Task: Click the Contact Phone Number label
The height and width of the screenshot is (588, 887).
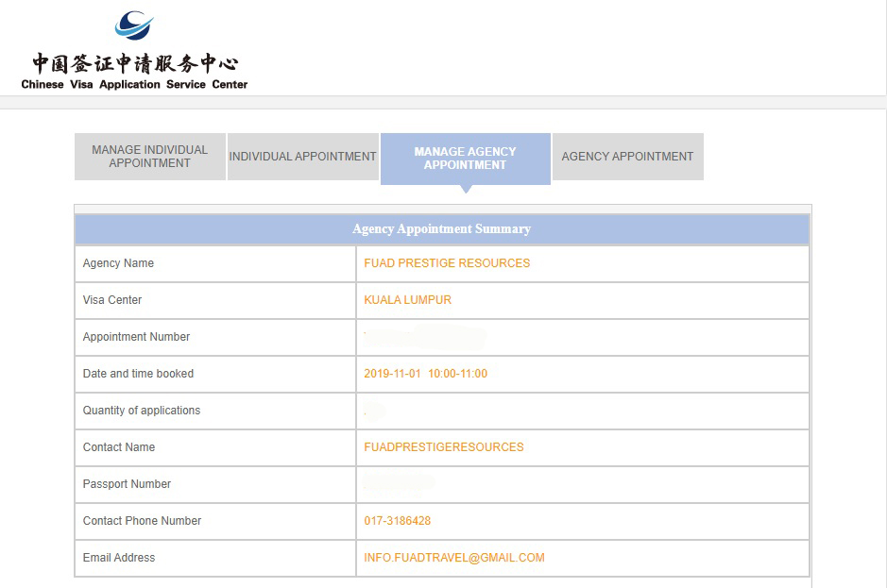Action: pyautogui.click(x=142, y=521)
